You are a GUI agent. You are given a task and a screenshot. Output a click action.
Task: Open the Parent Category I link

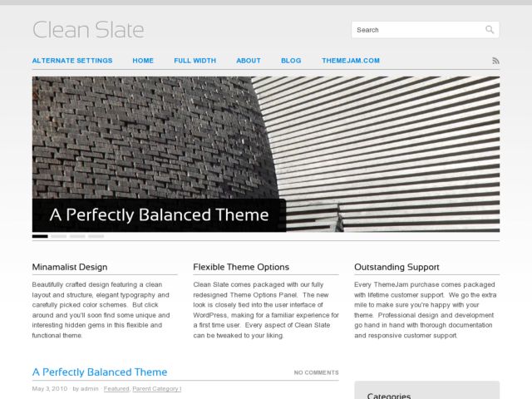157,389
